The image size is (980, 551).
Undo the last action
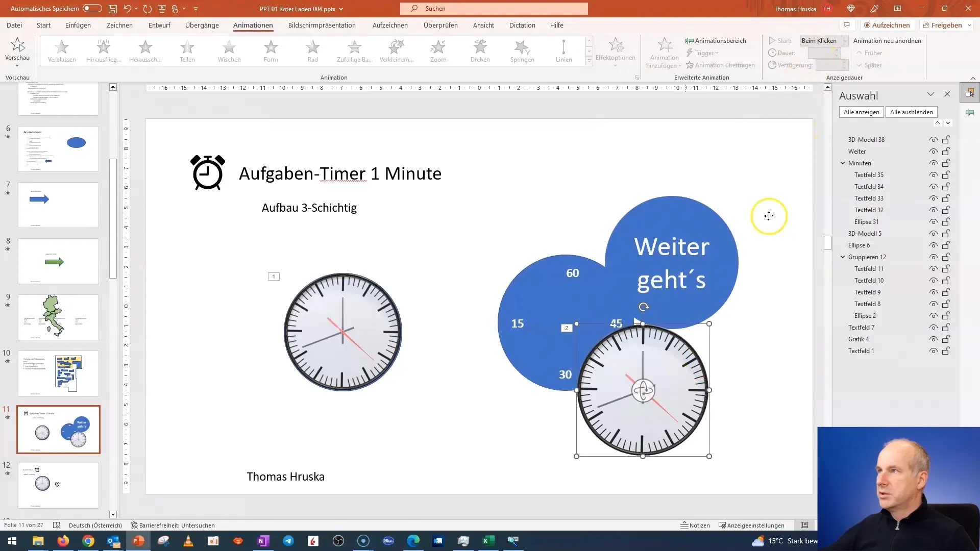point(128,9)
